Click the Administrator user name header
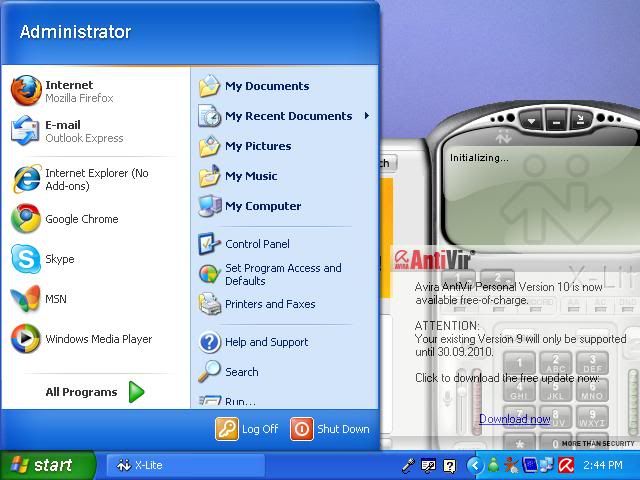The width and height of the screenshot is (640, 480). click(76, 32)
